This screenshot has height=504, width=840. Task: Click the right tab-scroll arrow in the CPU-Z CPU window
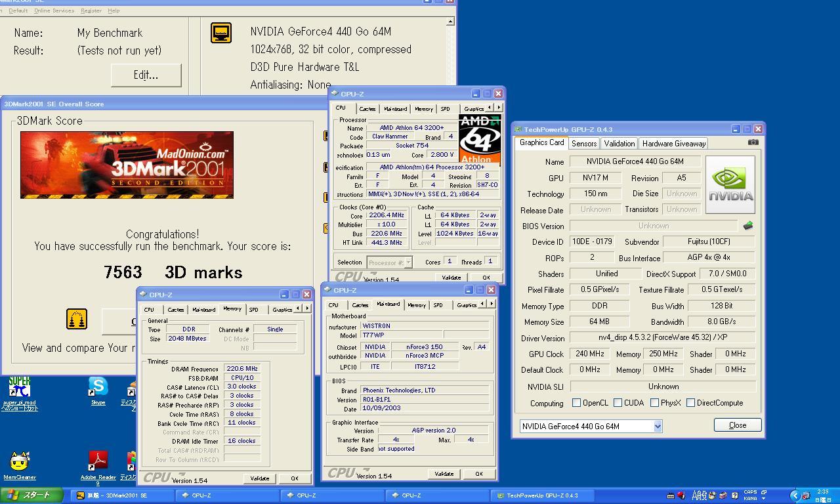pos(498,108)
